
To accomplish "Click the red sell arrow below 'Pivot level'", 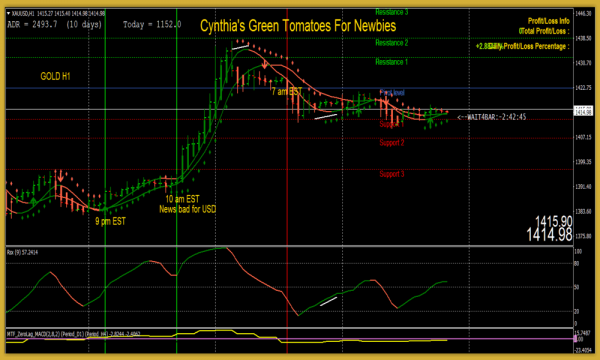I will click(x=386, y=101).
